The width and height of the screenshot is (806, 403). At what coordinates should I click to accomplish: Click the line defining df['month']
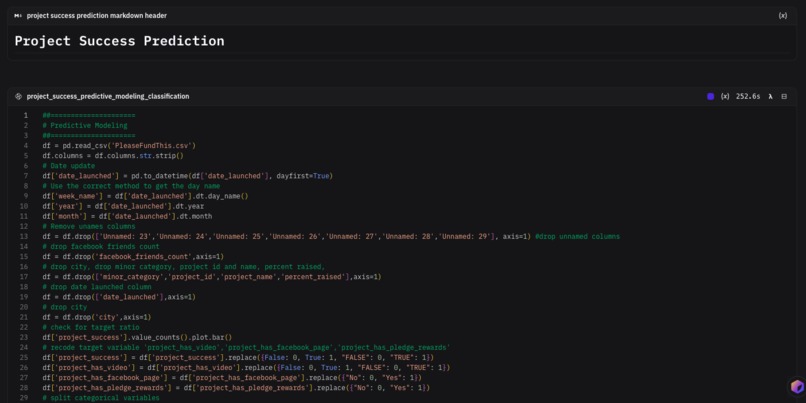[x=127, y=216]
